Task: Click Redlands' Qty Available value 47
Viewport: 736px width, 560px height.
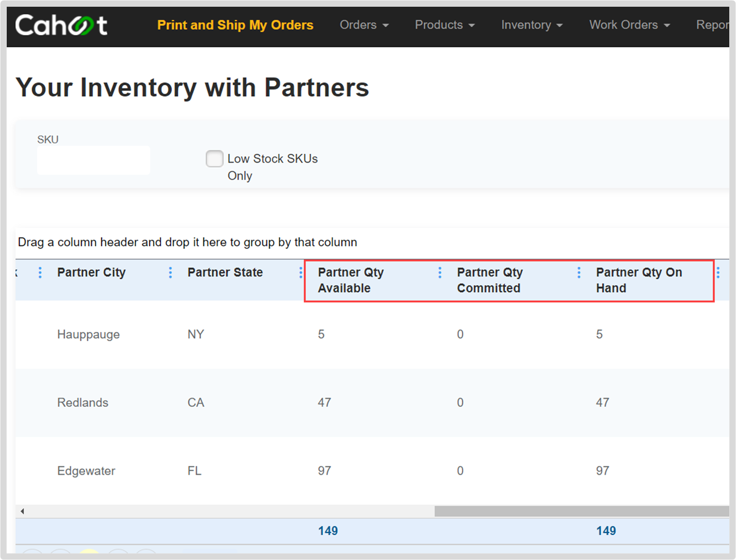Action: coord(324,403)
